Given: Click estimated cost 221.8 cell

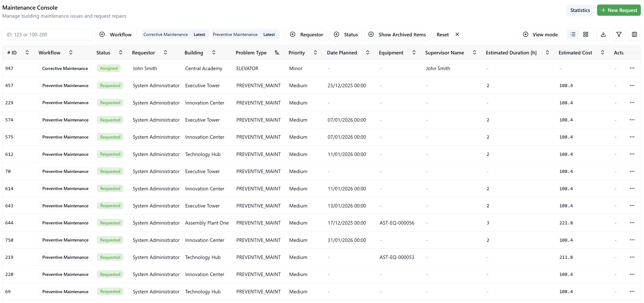Looking at the screenshot, I should [x=566, y=223].
